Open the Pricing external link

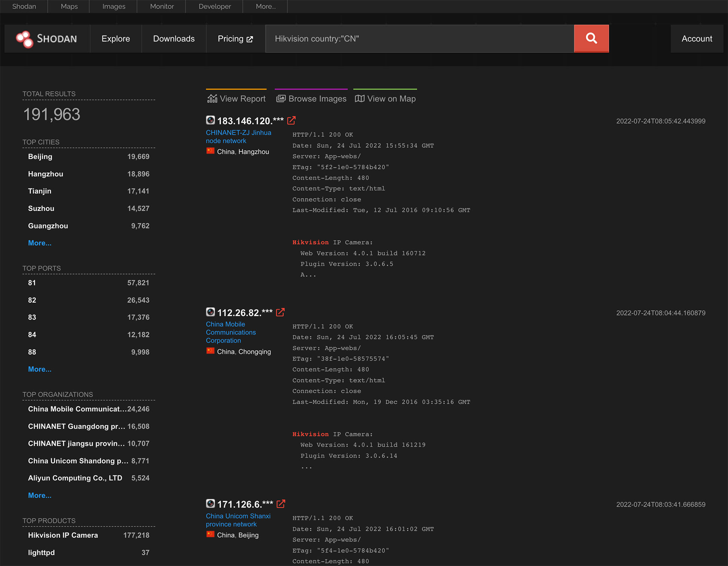point(235,39)
